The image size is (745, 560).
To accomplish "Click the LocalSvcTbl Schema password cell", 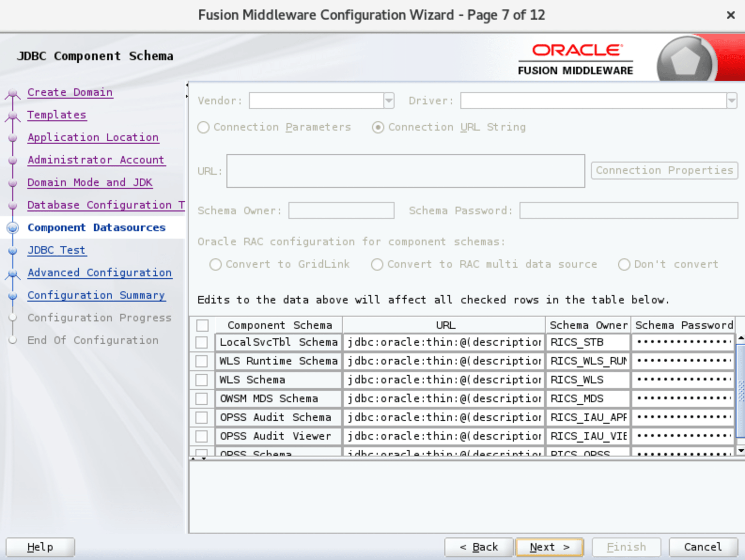I will pyautogui.click(x=684, y=342).
